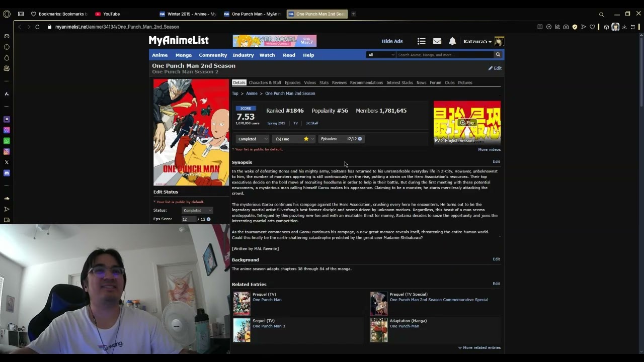This screenshot has width=644, height=362.
Task: Open Instagram in the browser sidebar
Action: pyautogui.click(x=7, y=151)
